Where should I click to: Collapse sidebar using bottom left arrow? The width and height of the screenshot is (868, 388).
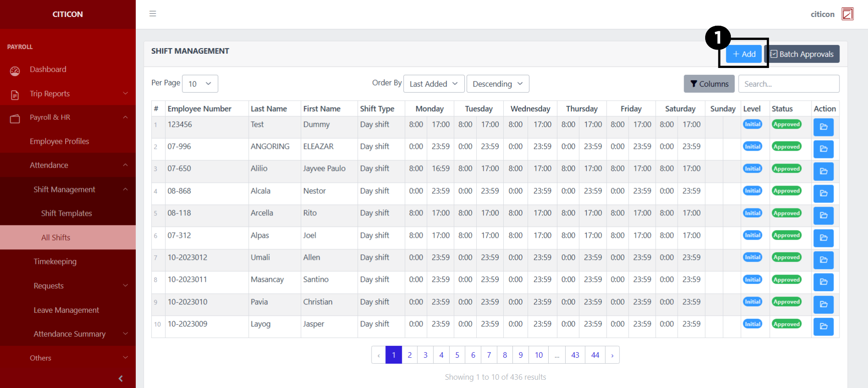(x=121, y=378)
